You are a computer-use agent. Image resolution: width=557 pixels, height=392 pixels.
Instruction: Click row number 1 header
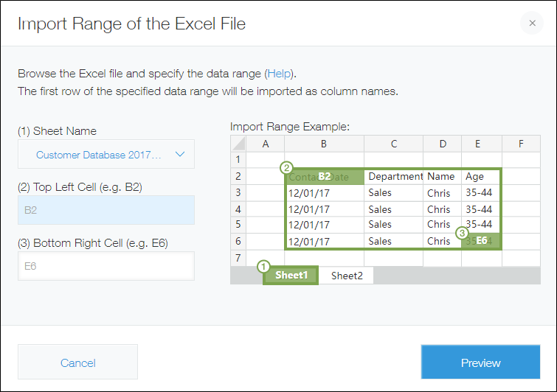click(x=238, y=159)
